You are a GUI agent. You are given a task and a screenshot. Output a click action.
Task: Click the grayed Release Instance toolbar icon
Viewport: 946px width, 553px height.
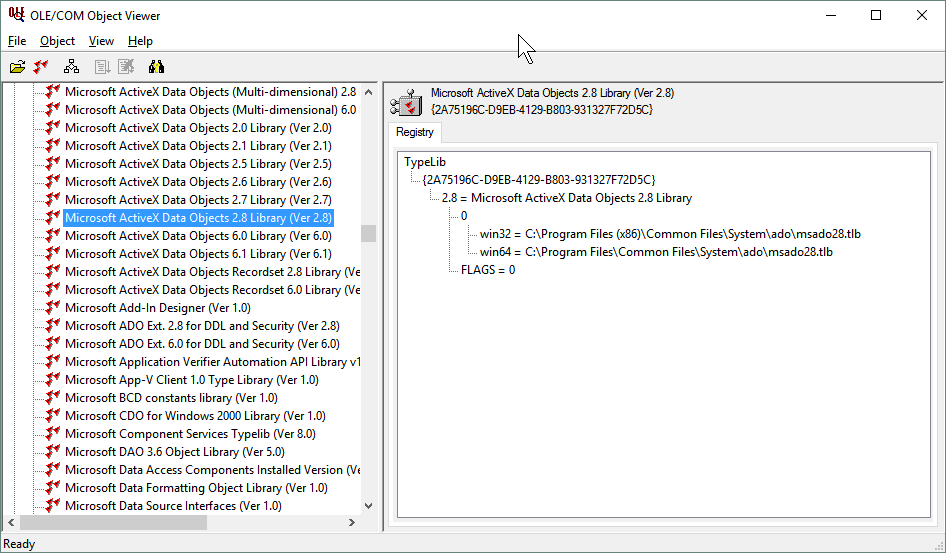click(x=125, y=67)
